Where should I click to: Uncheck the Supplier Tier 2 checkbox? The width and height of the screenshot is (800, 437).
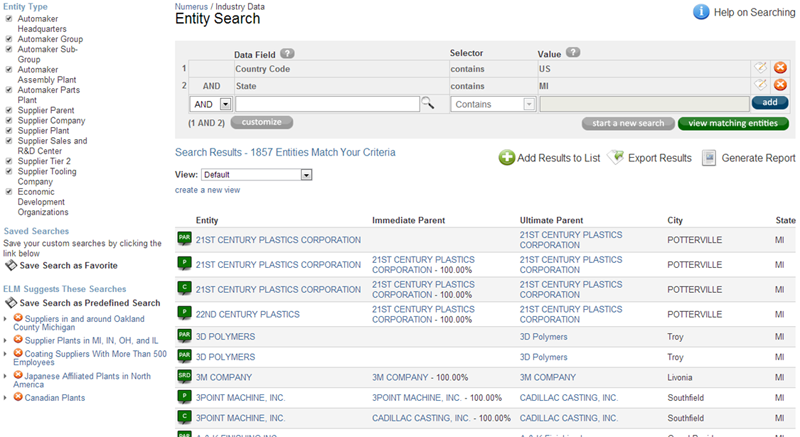[x=9, y=161]
